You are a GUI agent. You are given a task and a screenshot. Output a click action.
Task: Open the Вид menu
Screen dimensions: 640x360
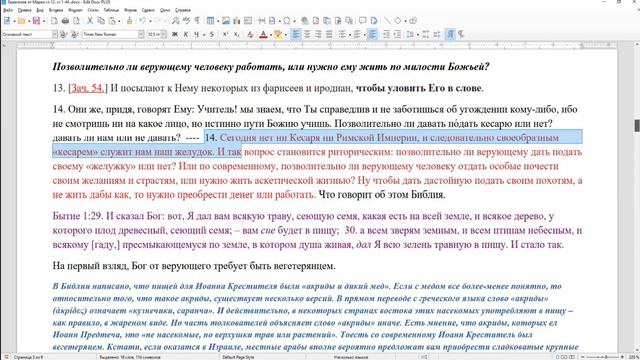pos(40,10)
